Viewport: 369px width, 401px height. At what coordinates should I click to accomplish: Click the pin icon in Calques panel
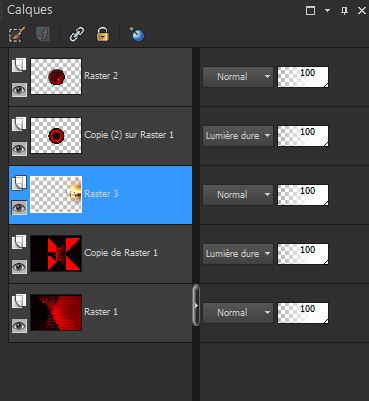coord(344,11)
